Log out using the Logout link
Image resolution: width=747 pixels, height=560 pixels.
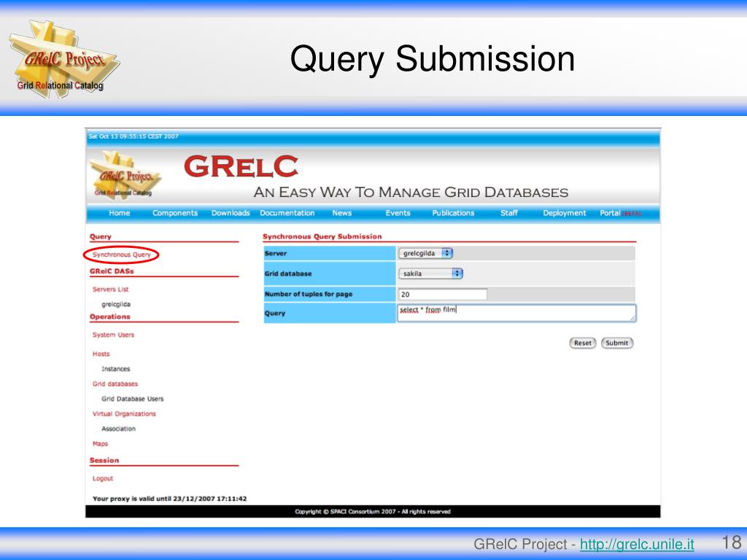103,478
